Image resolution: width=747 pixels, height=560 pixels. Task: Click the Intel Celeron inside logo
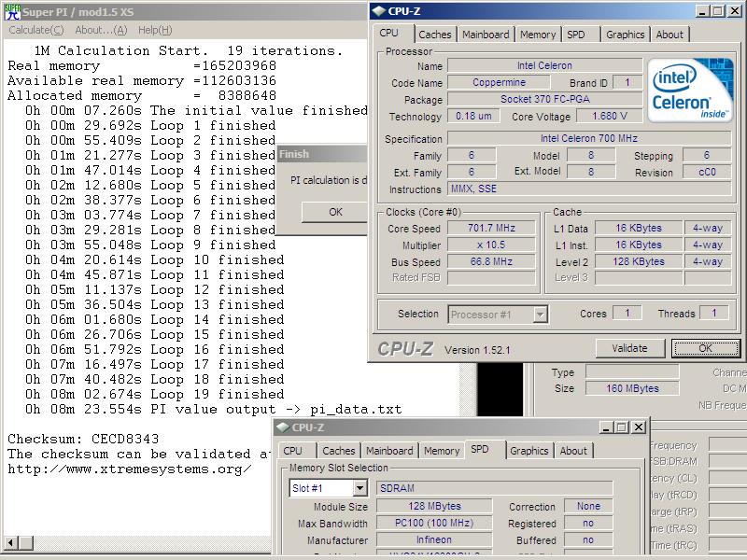tap(690, 91)
